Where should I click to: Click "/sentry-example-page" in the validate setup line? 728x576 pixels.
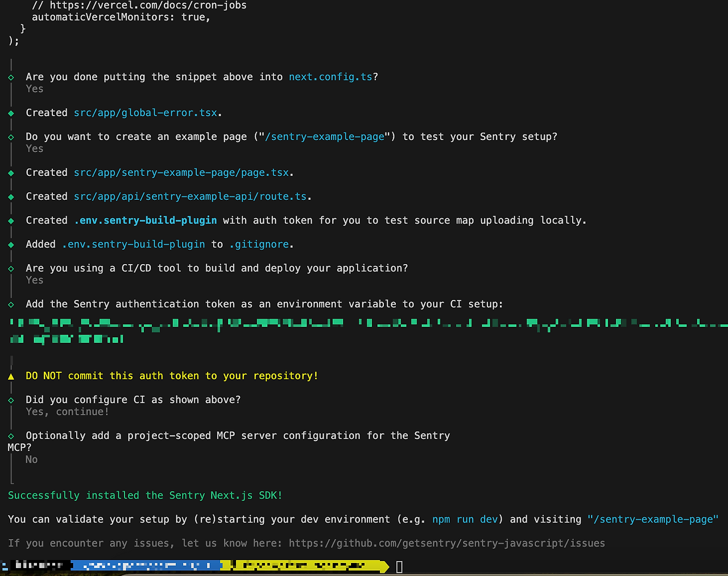pyautogui.click(x=653, y=519)
